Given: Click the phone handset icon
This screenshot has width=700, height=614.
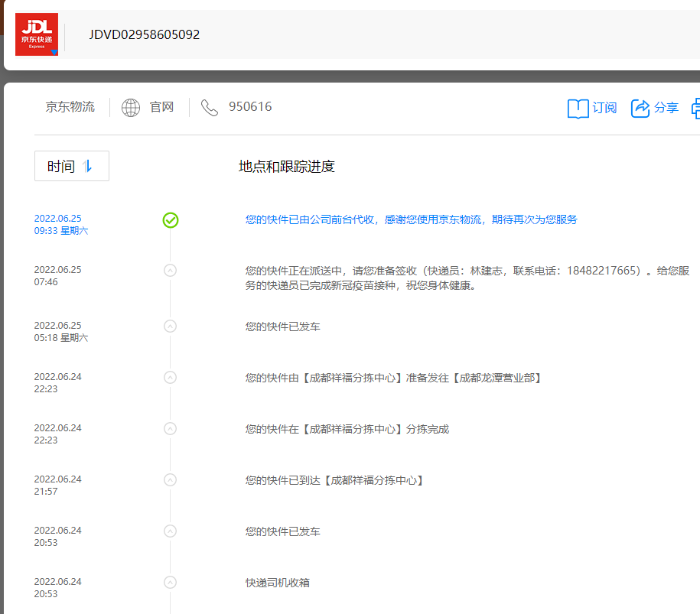Looking at the screenshot, I should pos(210,108).
